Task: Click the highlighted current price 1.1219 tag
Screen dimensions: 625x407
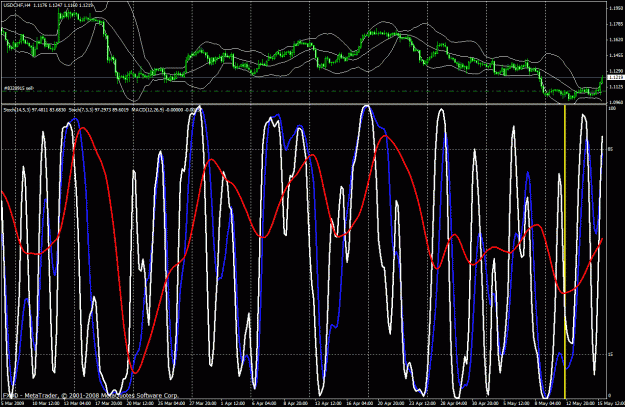Action: (615, 77)
